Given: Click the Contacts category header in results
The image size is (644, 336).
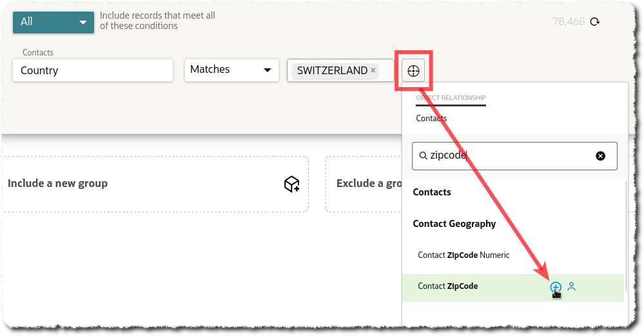Looking at the screenshot, I should click(432, 192).
